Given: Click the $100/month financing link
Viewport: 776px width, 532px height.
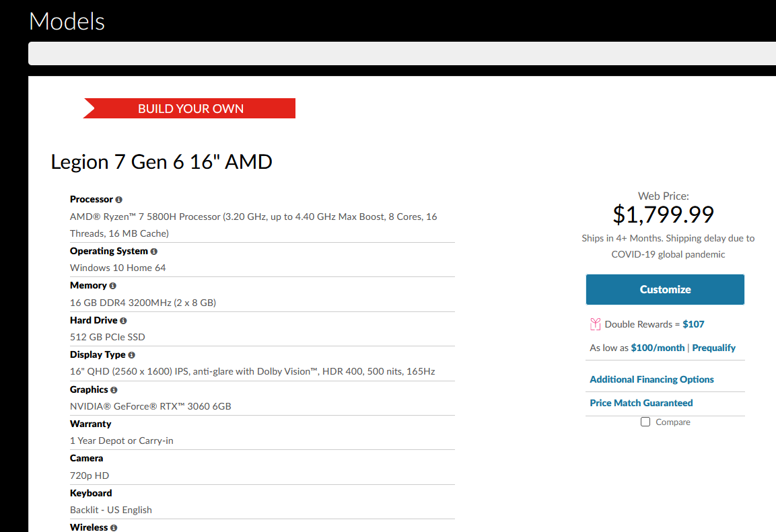Looking at the screenshot, I should pos(657,348).
